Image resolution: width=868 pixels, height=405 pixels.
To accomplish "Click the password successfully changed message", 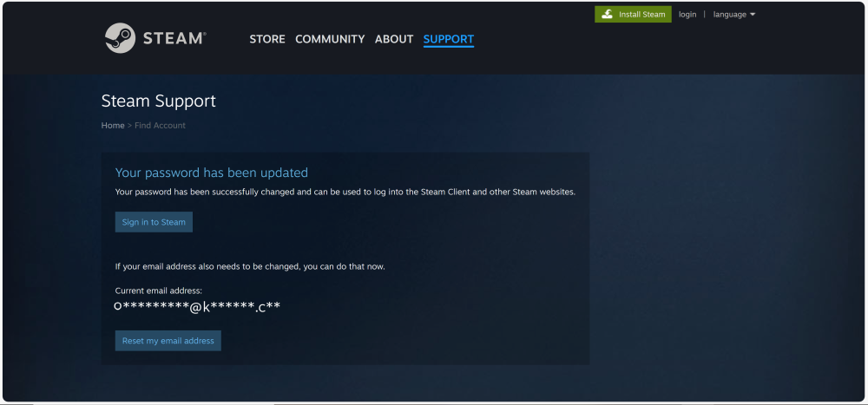I will pos(345,192).
